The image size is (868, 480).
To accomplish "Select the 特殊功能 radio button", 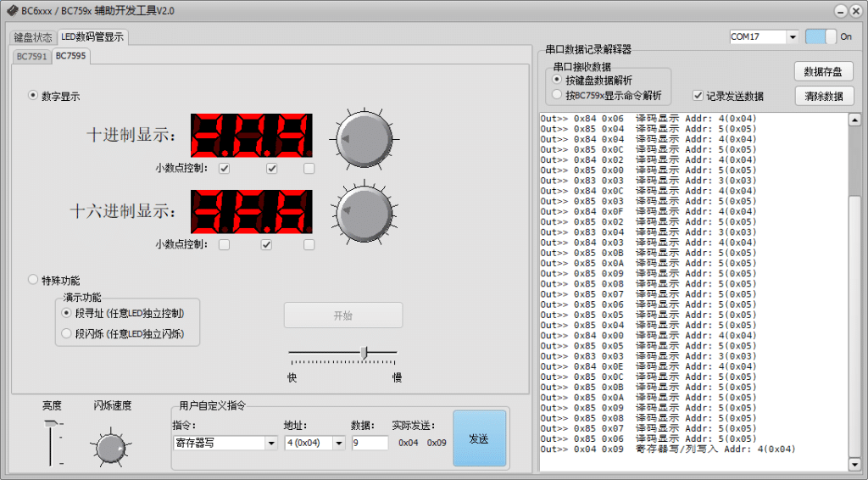I will pos(34,280).
